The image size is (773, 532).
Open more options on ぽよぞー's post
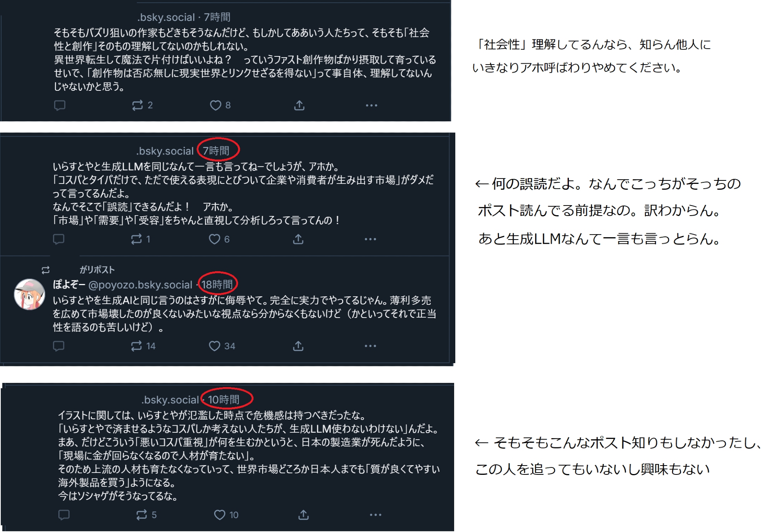[370, 346]
